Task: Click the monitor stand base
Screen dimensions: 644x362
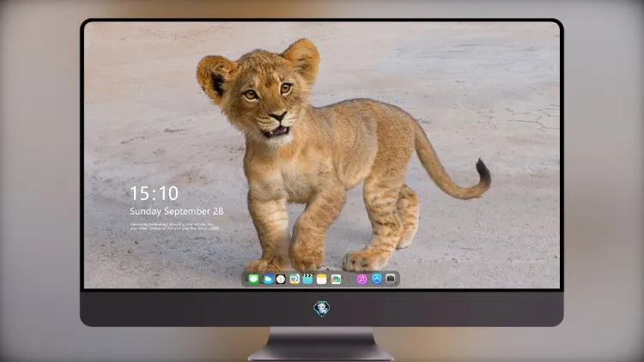Action: 321,345
